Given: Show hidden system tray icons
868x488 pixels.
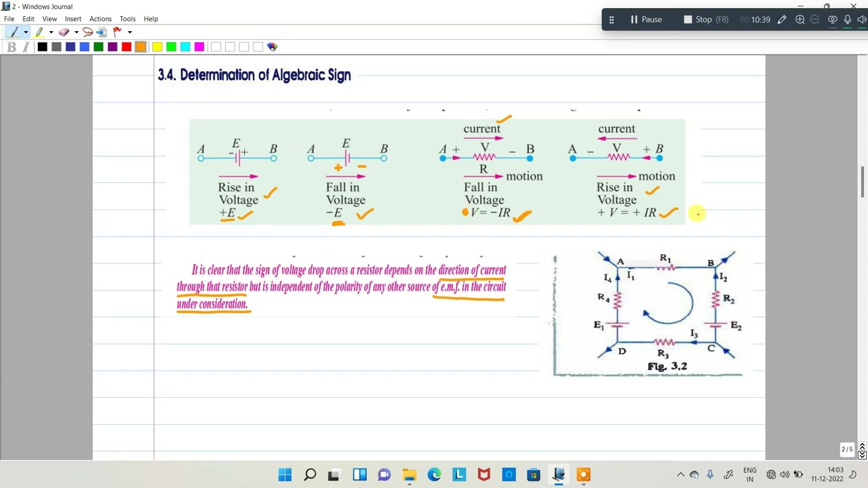Looking at the screenshot, I should (680, 474).
